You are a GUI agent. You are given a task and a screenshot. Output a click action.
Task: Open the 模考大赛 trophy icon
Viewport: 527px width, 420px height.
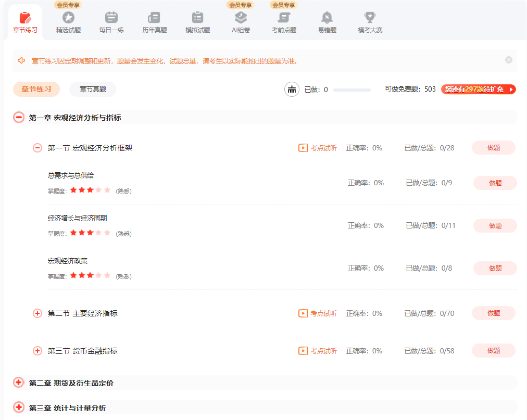(x=370, y=18)
